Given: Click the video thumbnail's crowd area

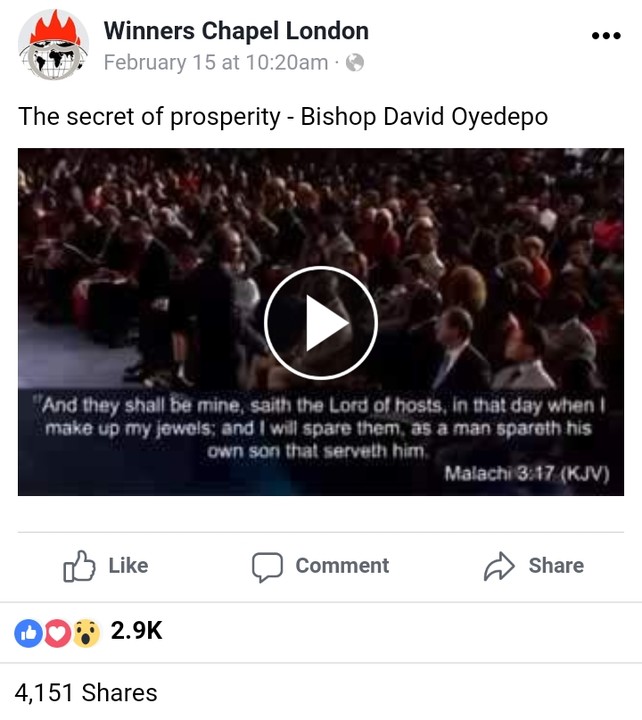Looking at the screenshot, I should tap(321, 220).
